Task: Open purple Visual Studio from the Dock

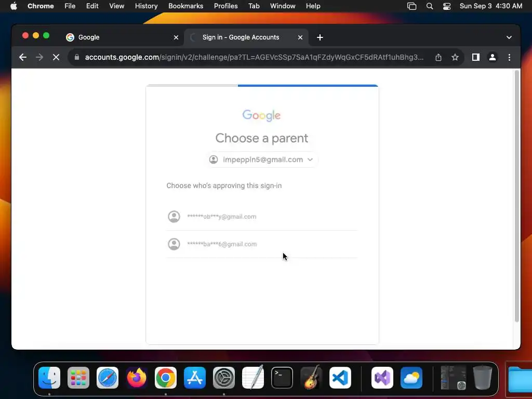Action: pyautogui.click(x=382, y=378)
